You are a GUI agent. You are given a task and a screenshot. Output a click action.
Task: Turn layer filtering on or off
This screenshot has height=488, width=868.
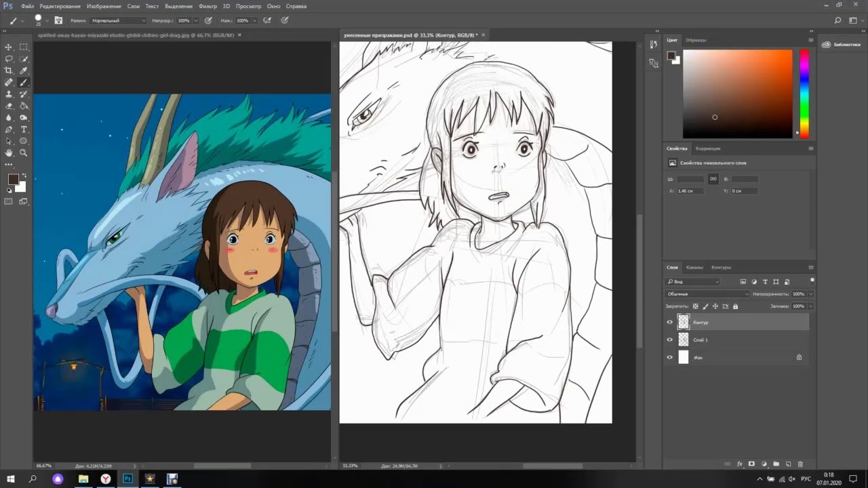click(812, 280)
